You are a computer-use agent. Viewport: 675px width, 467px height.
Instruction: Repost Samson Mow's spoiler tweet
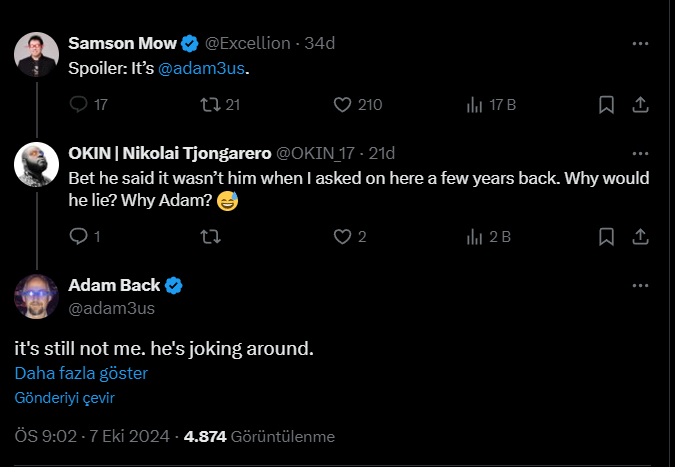point(210,104)
